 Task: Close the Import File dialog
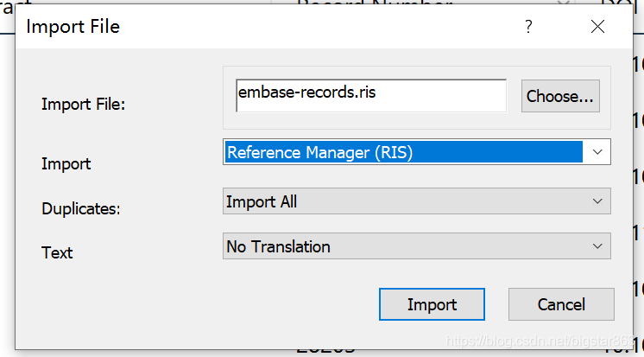(x=597, y=27)
